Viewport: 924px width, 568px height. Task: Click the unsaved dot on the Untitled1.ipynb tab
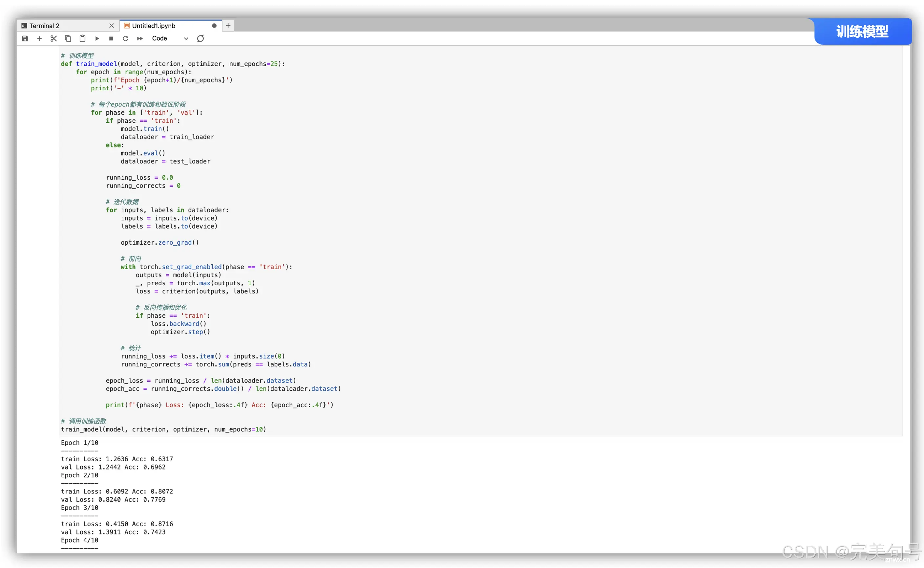coord(214,26)
